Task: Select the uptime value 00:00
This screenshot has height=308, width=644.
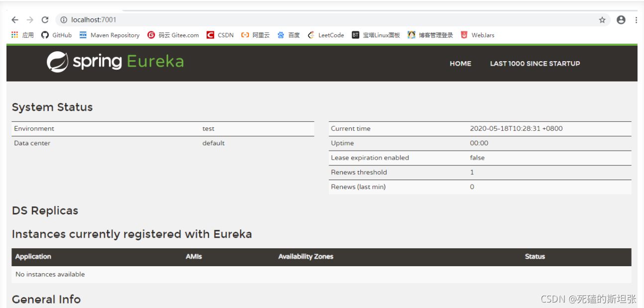Action: (x=479, y=143)
